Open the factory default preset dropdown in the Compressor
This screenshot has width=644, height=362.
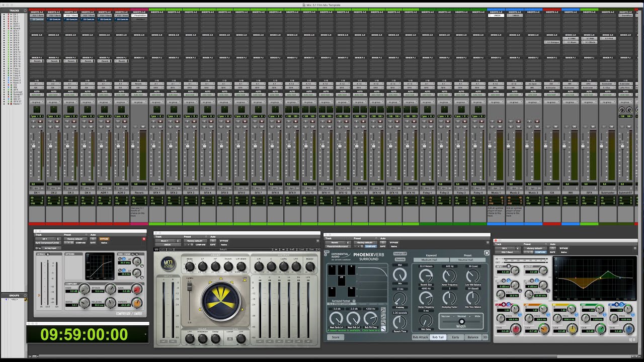[x=75, y=239]
